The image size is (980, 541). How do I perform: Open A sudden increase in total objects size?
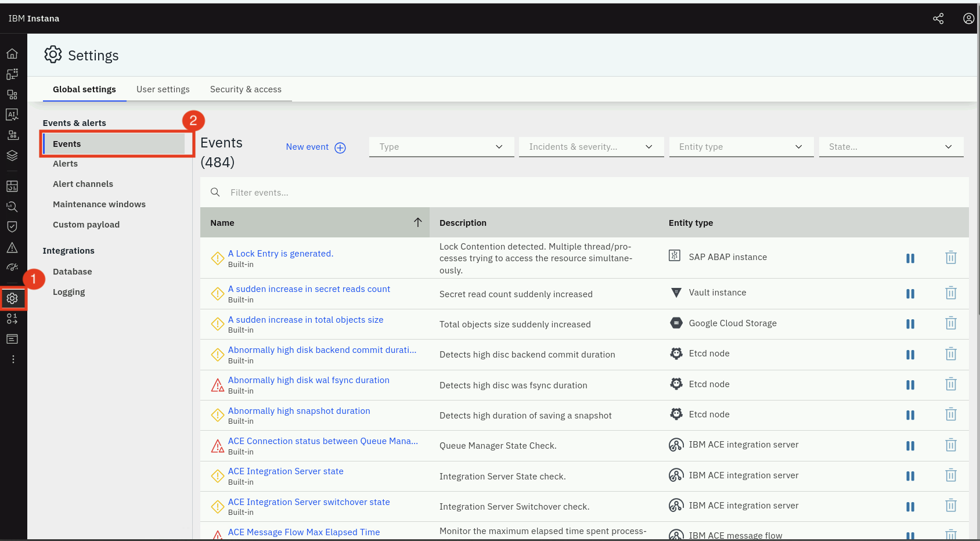(x=305, y=320)
